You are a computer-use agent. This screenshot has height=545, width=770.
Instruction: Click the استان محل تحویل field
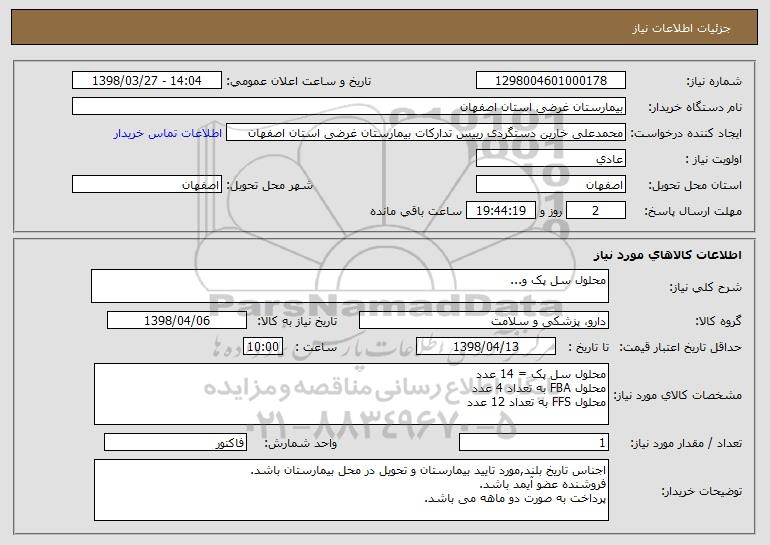coord(550,184)
